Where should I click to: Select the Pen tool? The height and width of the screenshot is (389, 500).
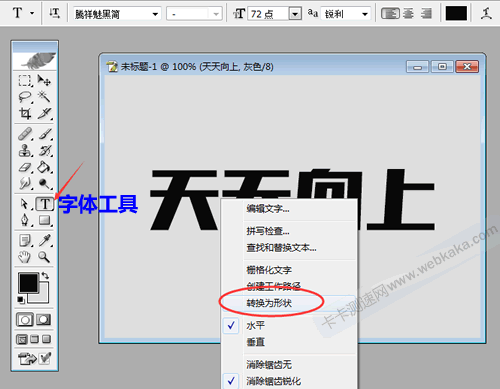click(25, 220)
